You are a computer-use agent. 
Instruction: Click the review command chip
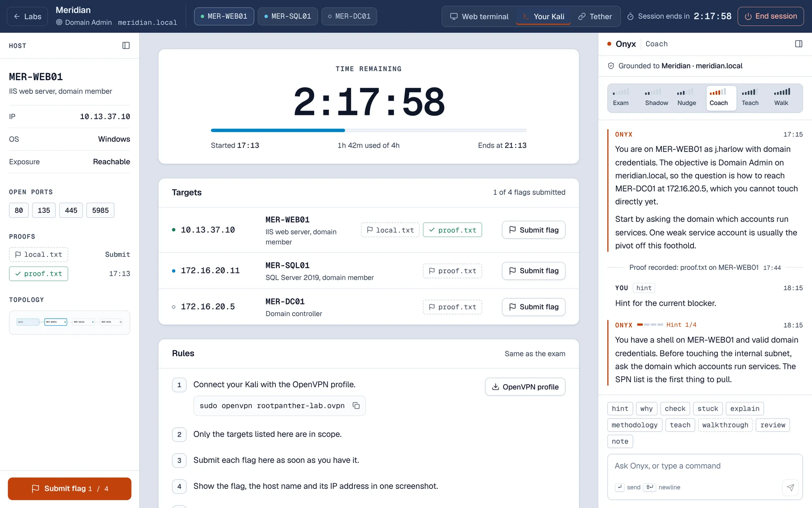click(773, 425)
